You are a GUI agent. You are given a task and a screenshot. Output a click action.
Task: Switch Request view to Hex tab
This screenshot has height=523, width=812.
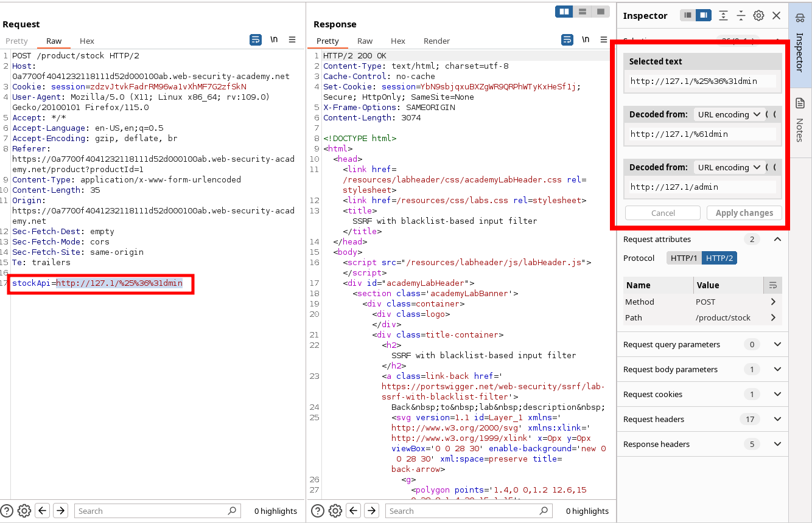(87, 41)
